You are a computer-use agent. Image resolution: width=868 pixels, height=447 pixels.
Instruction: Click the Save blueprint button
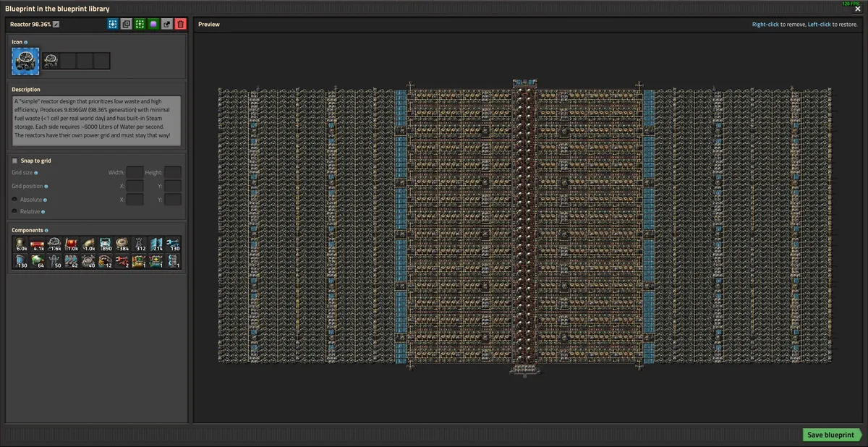[x=833, y=435]
